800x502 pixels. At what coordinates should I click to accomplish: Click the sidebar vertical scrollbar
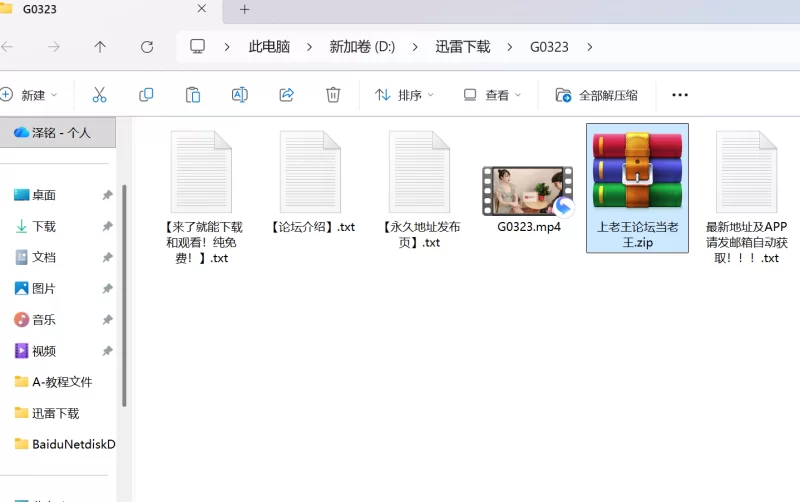coord(123,295)
